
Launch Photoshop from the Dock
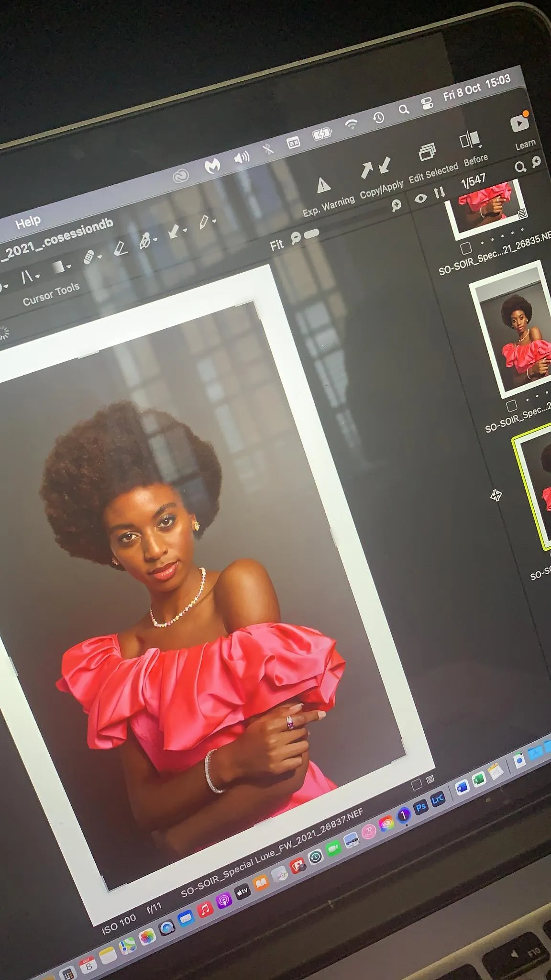(x=420, y=807)
